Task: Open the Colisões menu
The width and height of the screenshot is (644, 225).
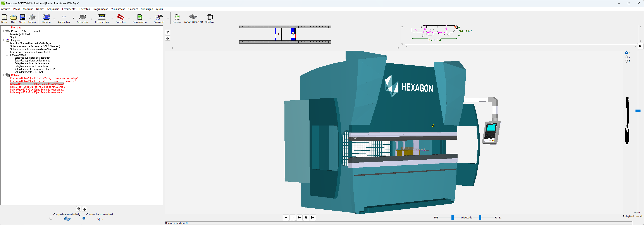Action: point(133,9)
